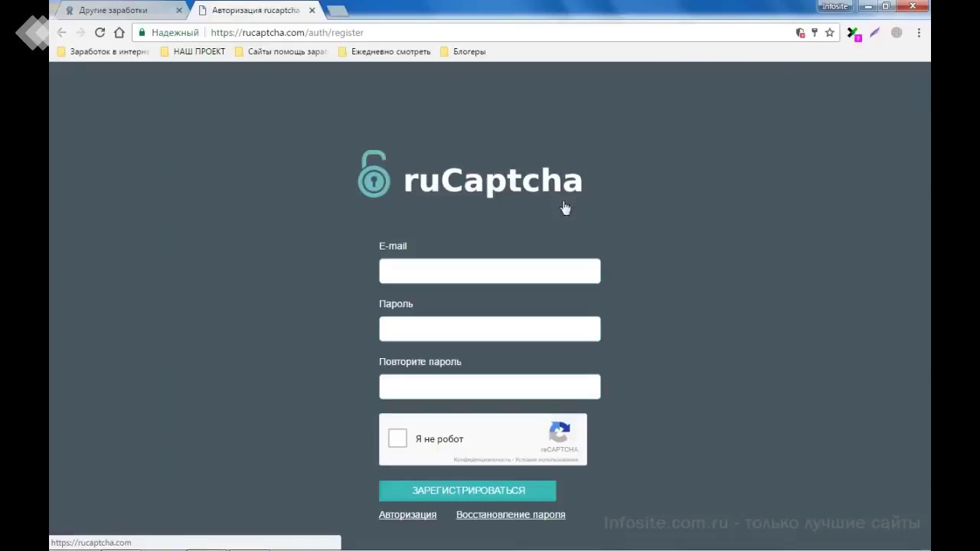Image resolution: width=980 pixels, height=551 pixels.
Task: Click the "ruCaptcha" logo text
Action: [492, 181]
